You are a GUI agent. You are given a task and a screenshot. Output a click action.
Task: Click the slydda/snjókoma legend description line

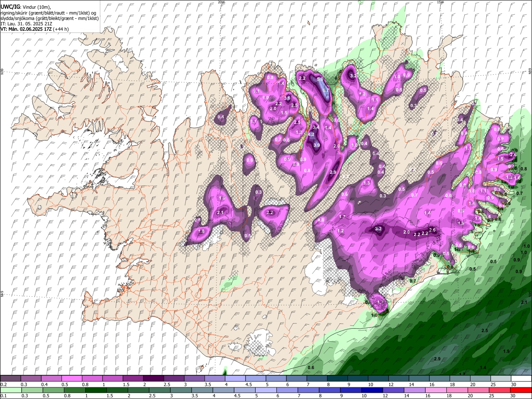click(50, 18)
